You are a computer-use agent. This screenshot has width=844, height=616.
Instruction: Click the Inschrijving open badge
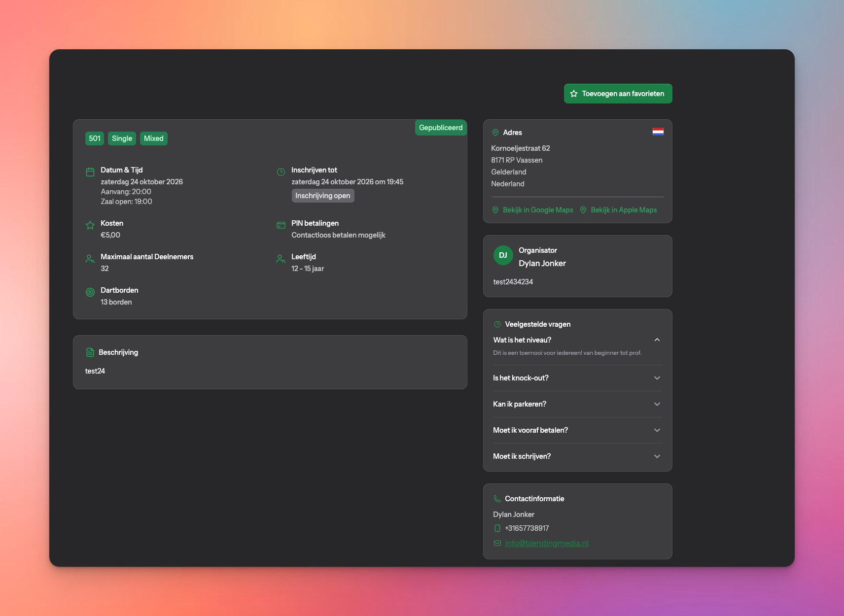point(323,196)
